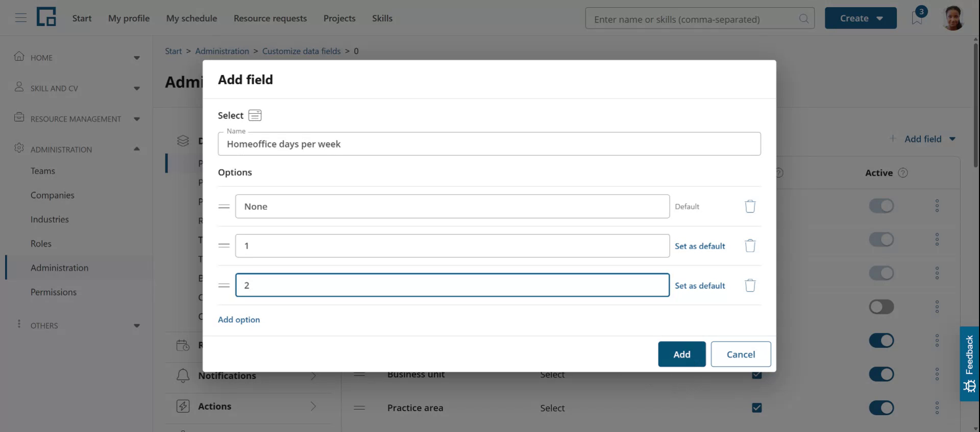
Task: Open Resource requests in top navigation
Action: [x=270, y=18]
